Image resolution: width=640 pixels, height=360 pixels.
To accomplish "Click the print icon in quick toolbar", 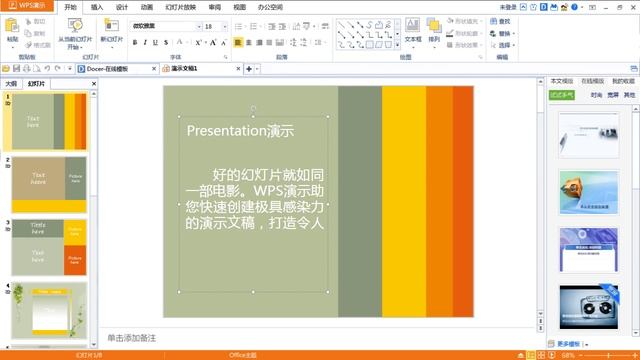I will [x=27, y=69].
